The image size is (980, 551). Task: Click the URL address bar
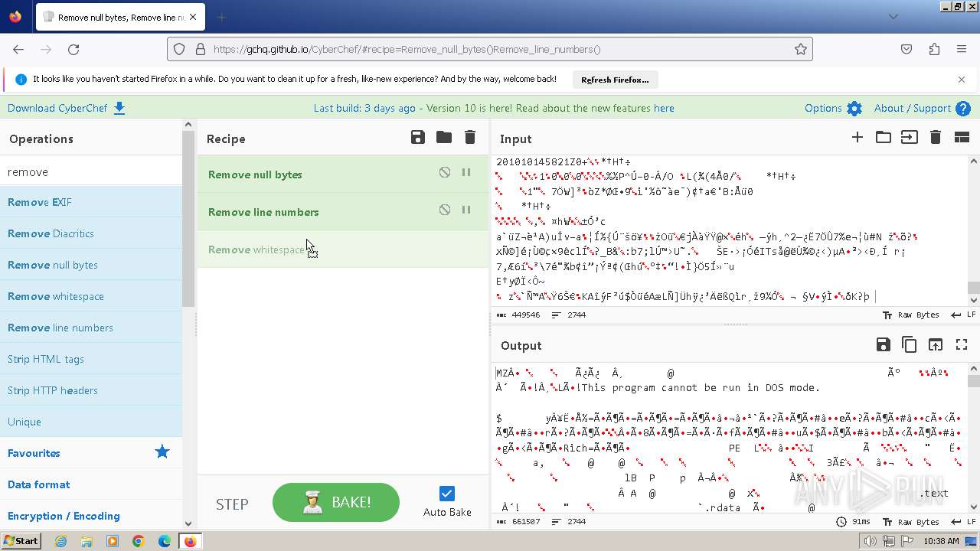490,49
